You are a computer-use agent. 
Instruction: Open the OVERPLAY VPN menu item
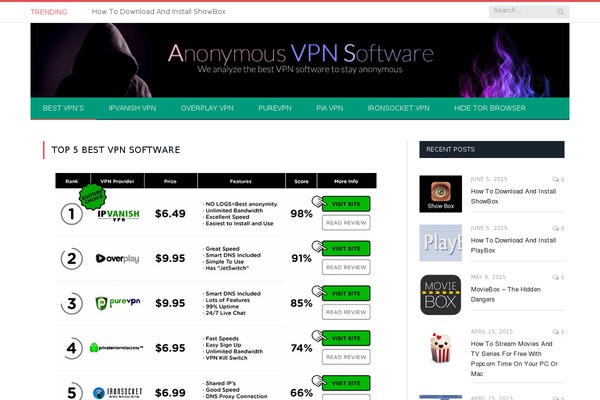point(207,108)
